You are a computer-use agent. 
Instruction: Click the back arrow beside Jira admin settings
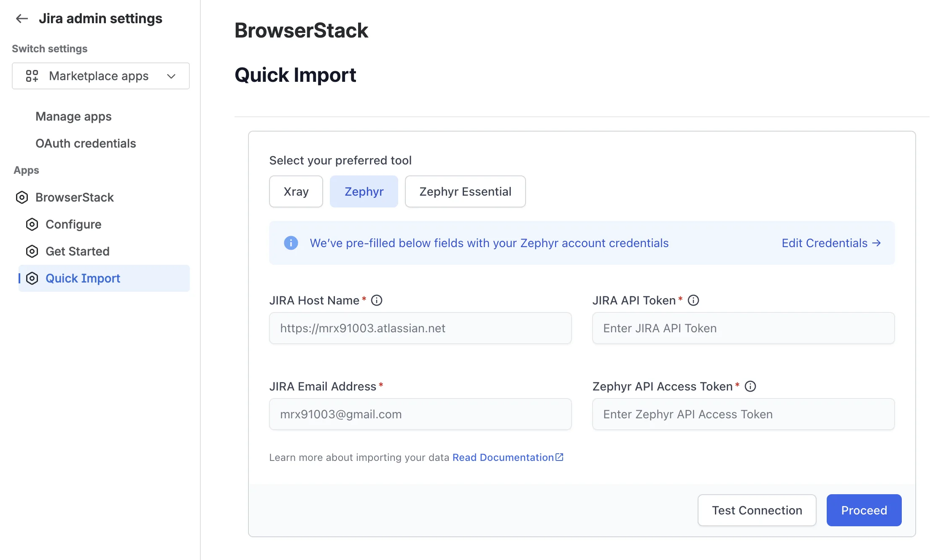pyautogui.click(x=22, y=19)
